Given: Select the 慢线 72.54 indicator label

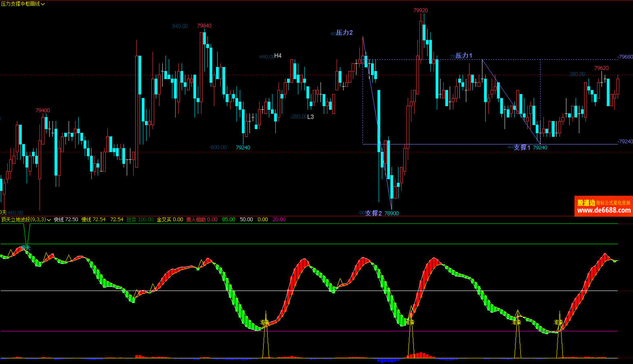Looking at the screenshot, I should coord(93,220).
